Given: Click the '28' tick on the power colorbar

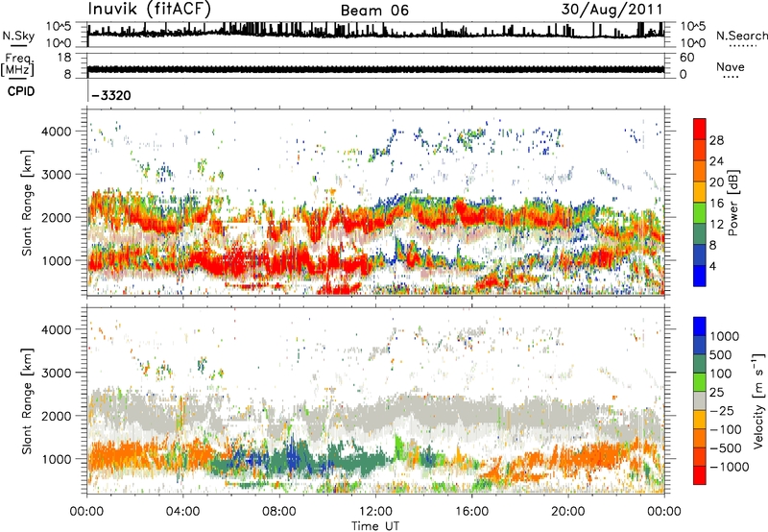Looking at the screenshot, I should [716, 140].
